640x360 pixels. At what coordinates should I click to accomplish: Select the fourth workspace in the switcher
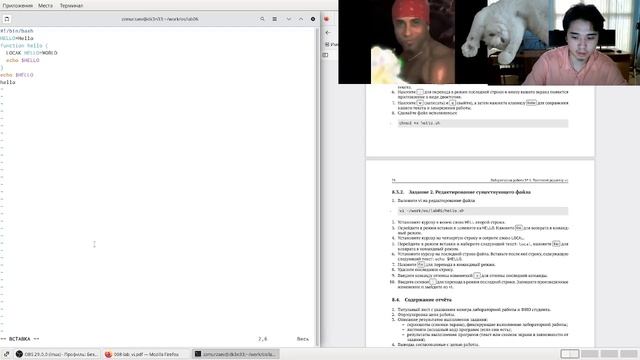click(629, 354)
